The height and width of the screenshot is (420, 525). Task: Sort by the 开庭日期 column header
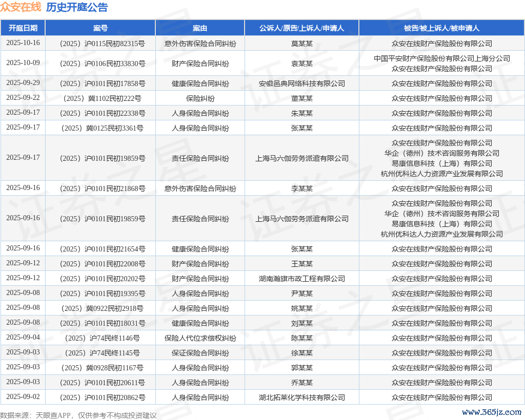click(23, 28)
